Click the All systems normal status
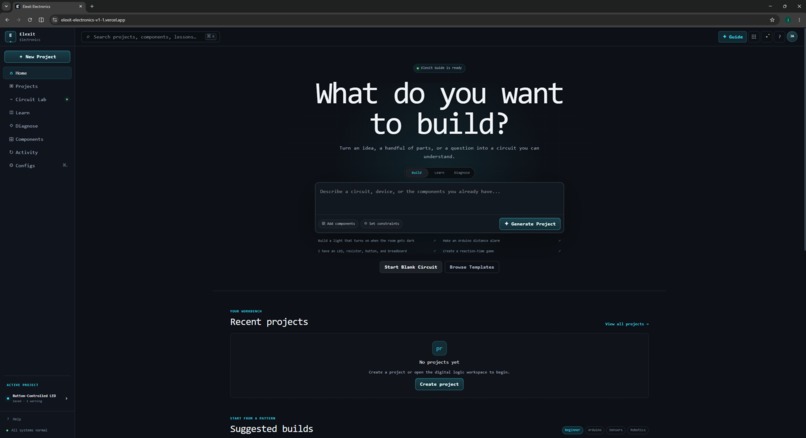This screenshot has width=806, height=438. (x=27, y=430)
